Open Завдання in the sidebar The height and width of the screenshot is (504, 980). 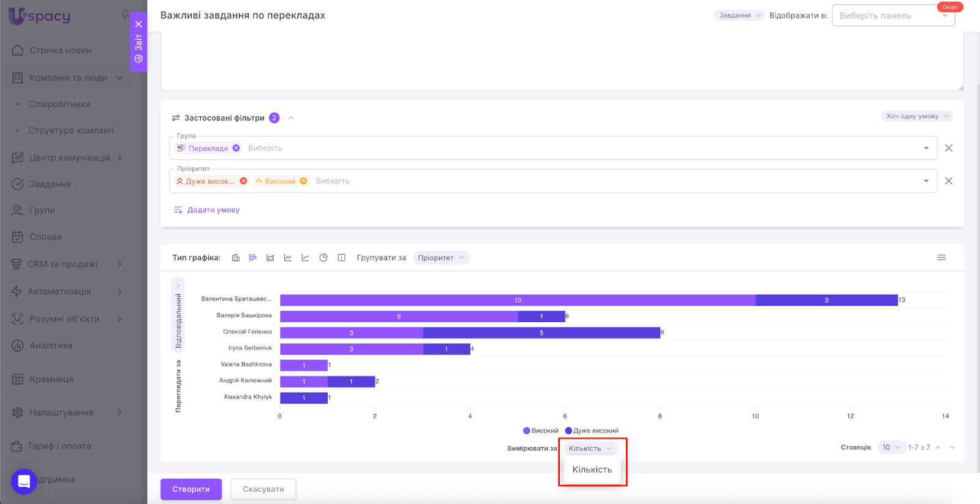tap(50, 184)
